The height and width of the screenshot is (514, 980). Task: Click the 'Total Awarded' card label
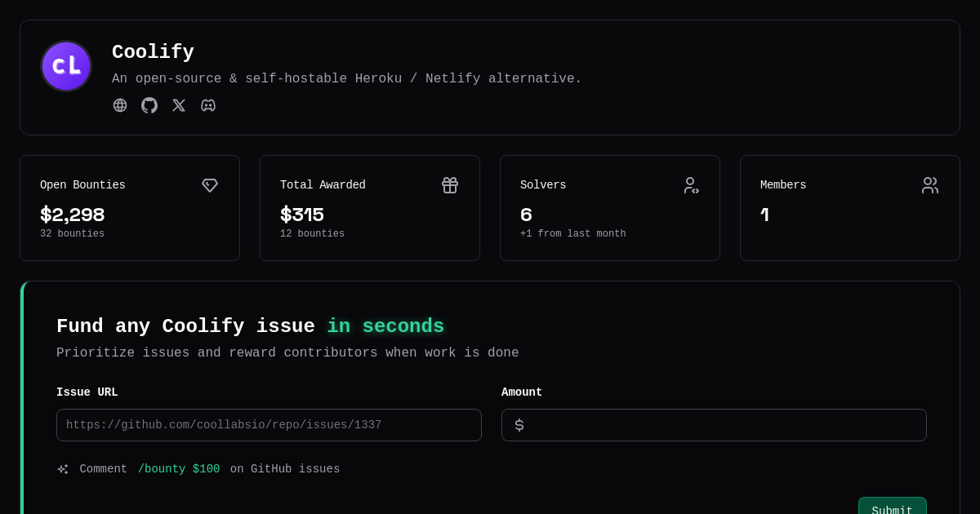pos(323,185)
